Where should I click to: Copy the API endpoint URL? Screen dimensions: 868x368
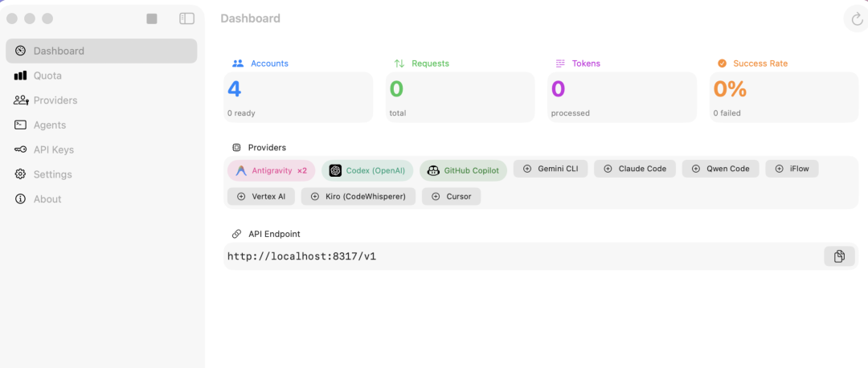click(x=839, y=256)
